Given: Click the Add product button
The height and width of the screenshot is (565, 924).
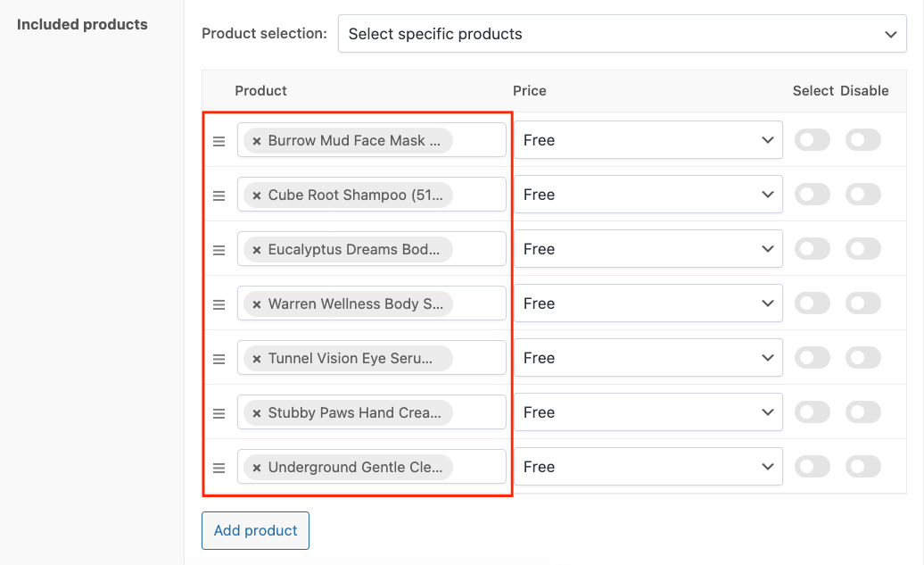Looking at the screenshot, I should coord(255,530).
